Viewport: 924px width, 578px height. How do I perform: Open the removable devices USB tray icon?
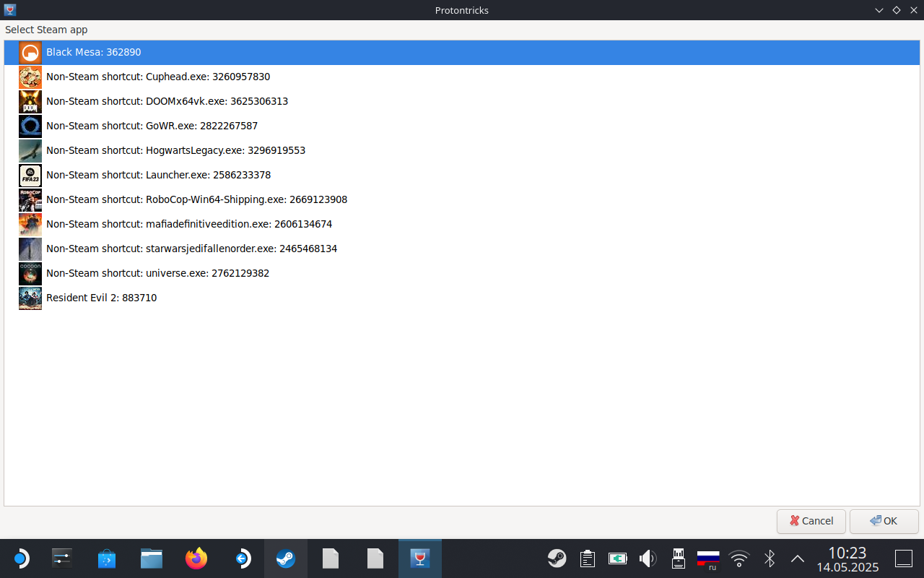(678, 558)
